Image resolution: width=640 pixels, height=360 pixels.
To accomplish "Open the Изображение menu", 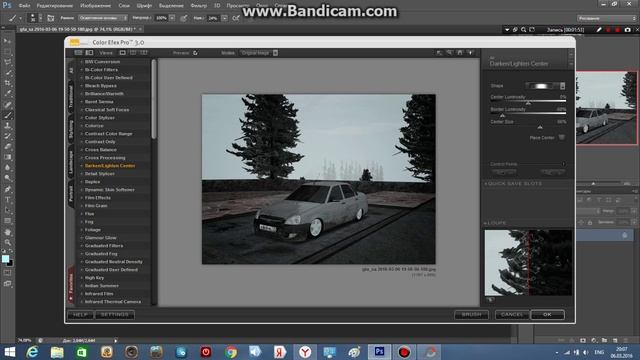I will 96,6.
